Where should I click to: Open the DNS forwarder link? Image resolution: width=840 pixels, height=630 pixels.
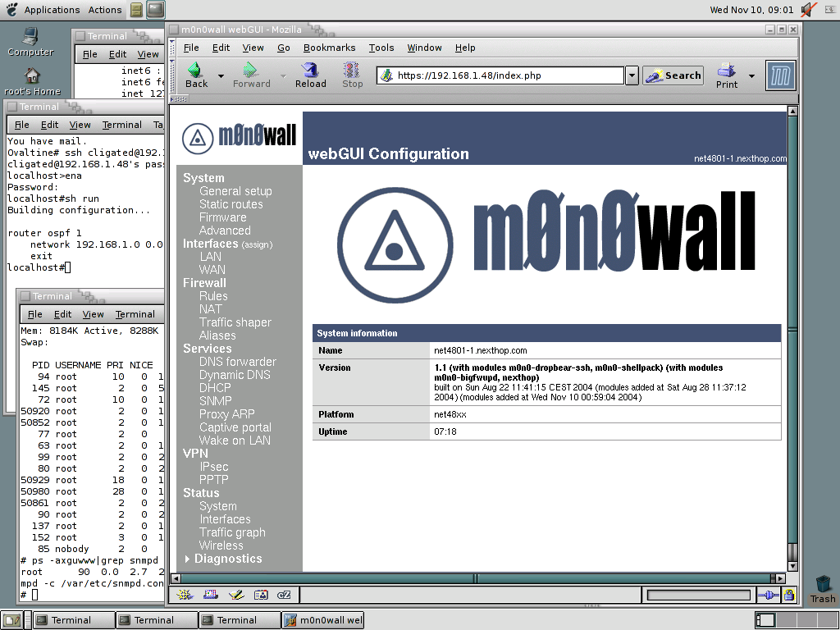[237, 362]
